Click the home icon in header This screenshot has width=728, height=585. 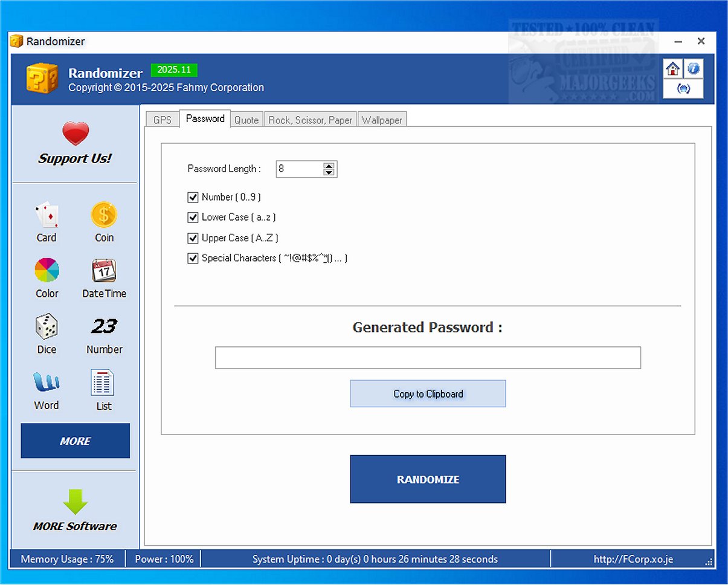tap(673, 69)
